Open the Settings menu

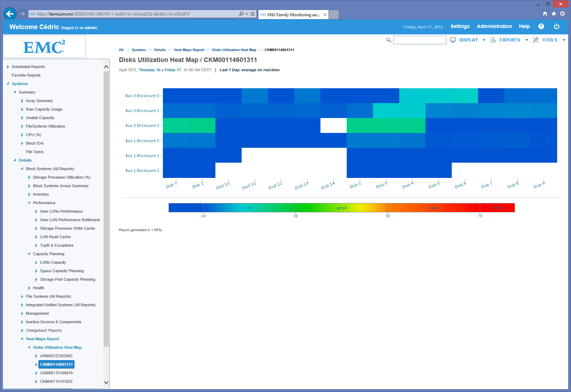point(460,27)
